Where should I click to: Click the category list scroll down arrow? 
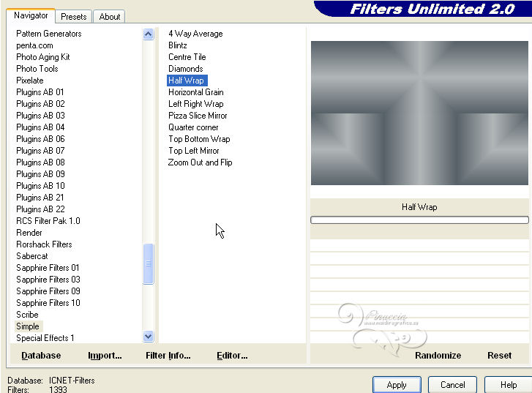coord(149,337)
